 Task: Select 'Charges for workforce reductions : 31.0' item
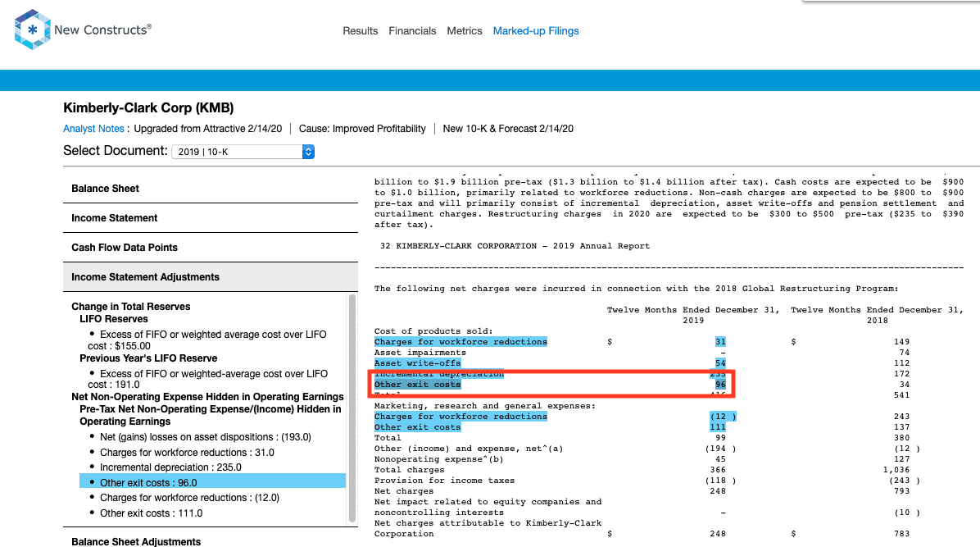pyautogui.click(x=187, y=452)
